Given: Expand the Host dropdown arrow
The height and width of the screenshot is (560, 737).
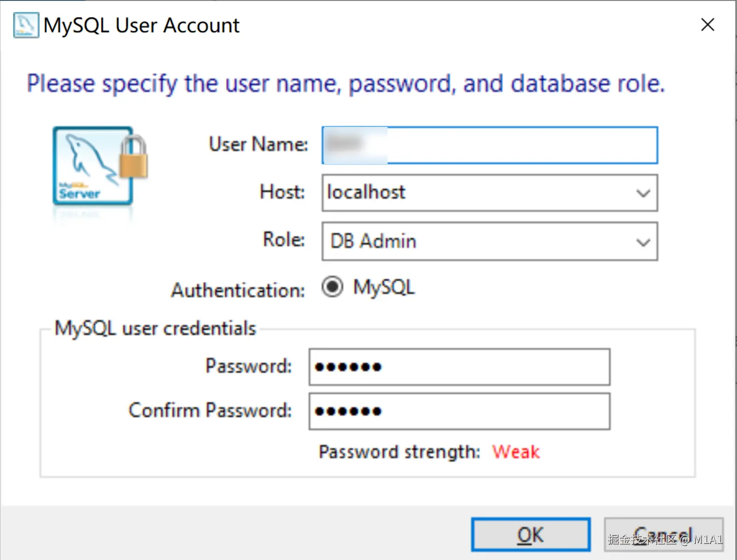Looking at the screenshot, I should pos(643,193).
